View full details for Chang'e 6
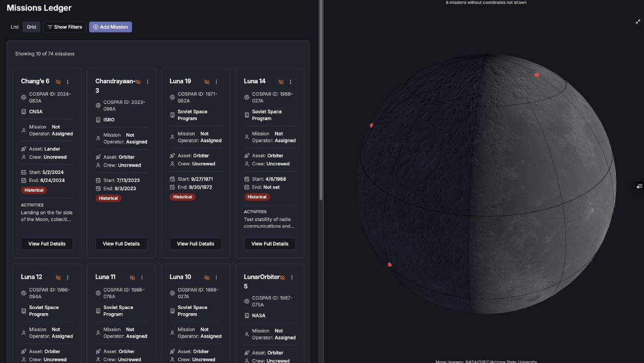This screenshot has width=644, height=363. point(47,244)
